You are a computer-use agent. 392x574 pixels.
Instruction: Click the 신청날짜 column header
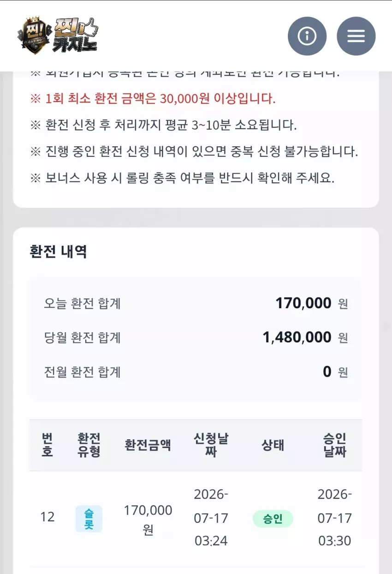(211, 445)
